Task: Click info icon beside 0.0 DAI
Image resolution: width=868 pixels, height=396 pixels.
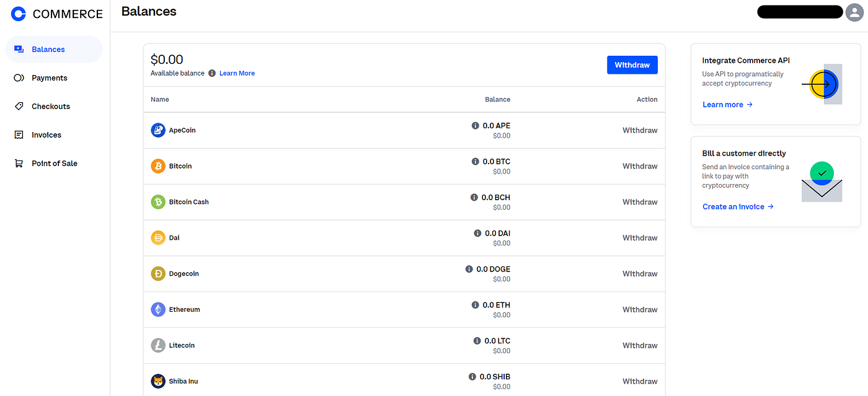Action: coord(477,234)
